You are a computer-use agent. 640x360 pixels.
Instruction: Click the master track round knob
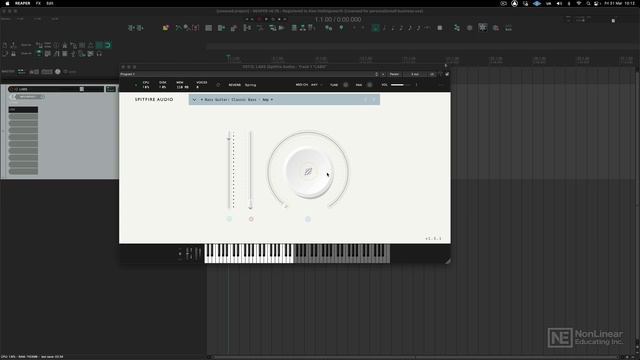pos(58,71)
